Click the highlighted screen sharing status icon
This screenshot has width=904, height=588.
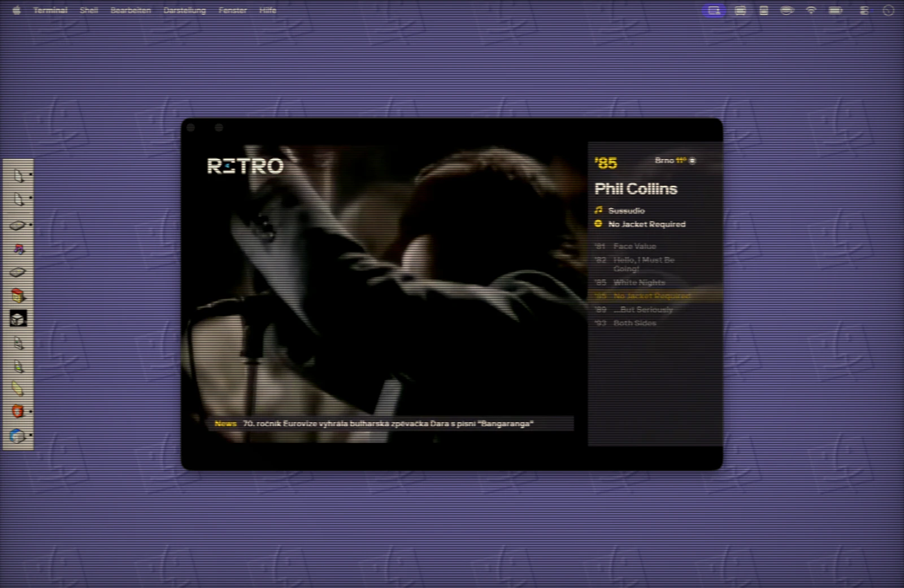pos(714,10)
